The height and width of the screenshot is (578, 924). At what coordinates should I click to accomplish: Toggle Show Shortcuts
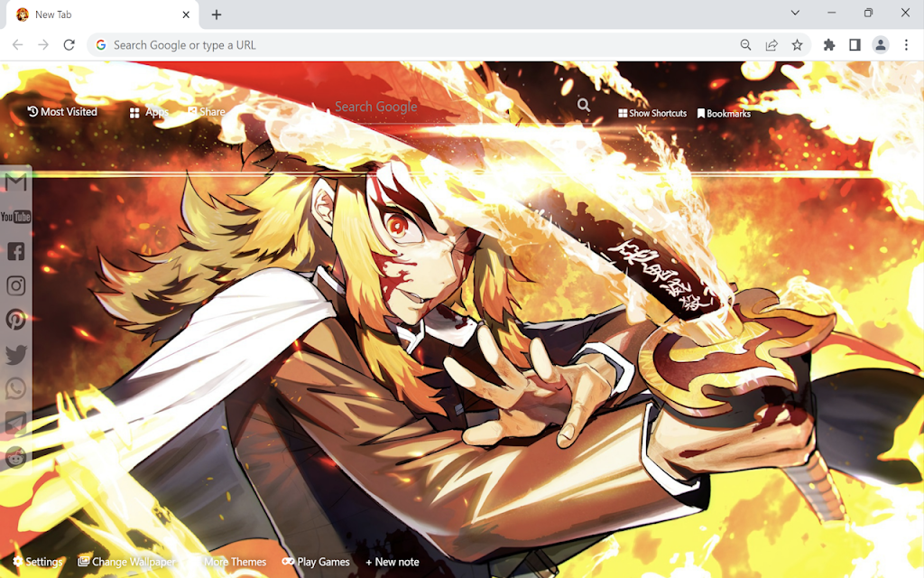pyautogui.click(x=652, y=113)
